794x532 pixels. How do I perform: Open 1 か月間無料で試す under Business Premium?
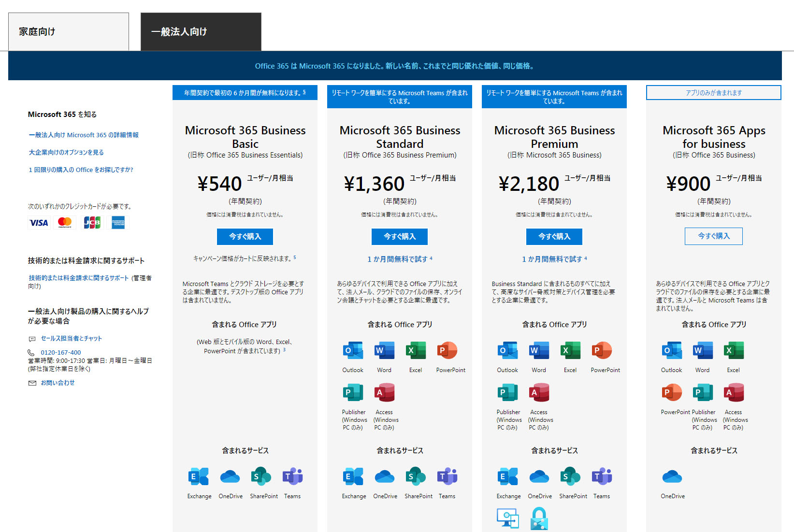tap(552, 259)
